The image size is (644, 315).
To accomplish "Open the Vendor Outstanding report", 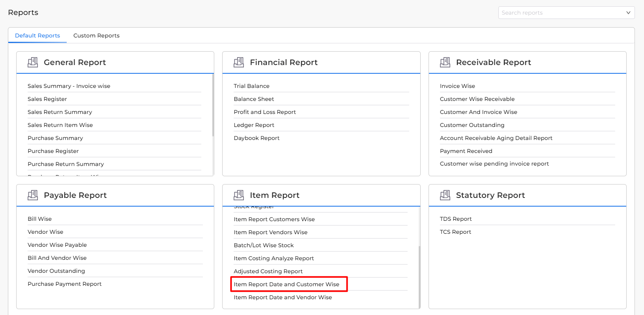I will point(56,271).
